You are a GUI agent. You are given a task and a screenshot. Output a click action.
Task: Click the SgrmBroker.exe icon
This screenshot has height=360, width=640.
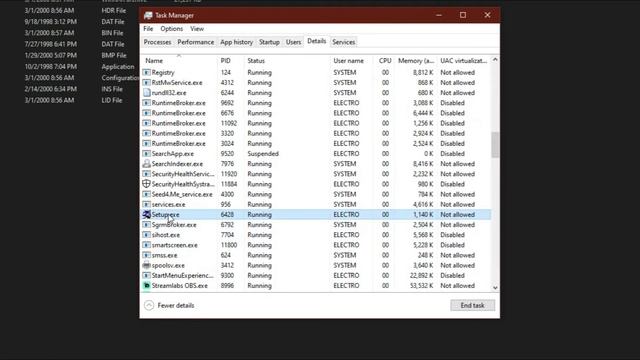pyautogui.click(x=146, y=224)
